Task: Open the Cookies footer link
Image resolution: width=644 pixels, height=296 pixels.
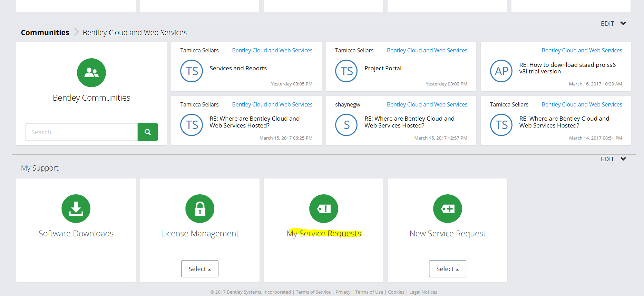Action: tap(396, 292)
